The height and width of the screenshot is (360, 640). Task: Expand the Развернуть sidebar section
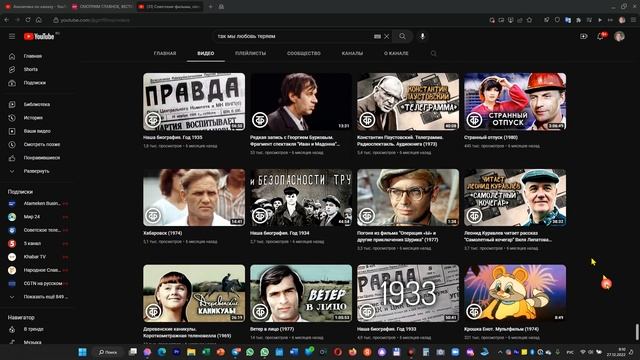(x=37, y=171)
